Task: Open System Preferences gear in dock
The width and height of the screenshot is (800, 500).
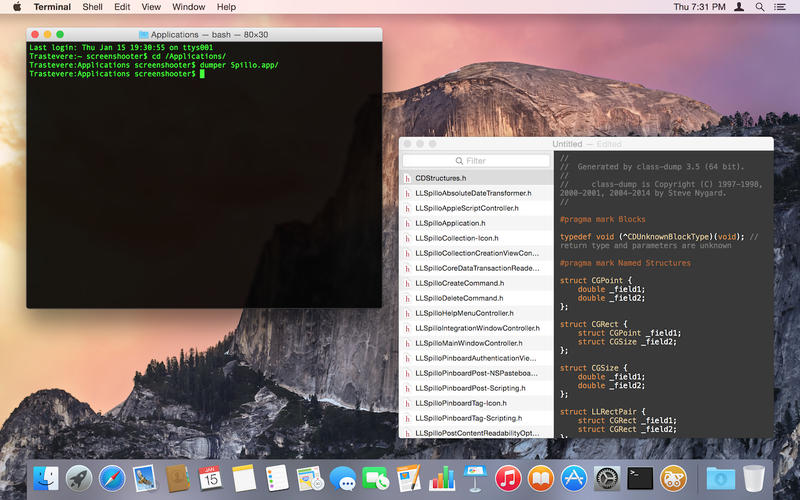Action: 606,478
